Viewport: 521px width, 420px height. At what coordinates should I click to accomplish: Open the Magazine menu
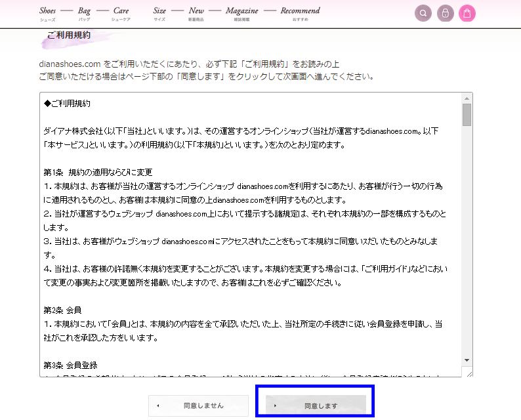click(242, 14)
